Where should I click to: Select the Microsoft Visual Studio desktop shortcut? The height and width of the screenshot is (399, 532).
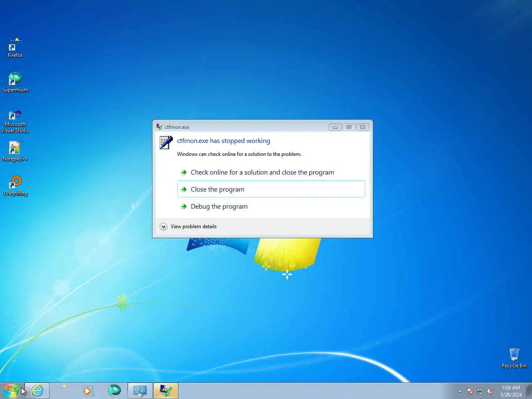(x=15, y=121)
